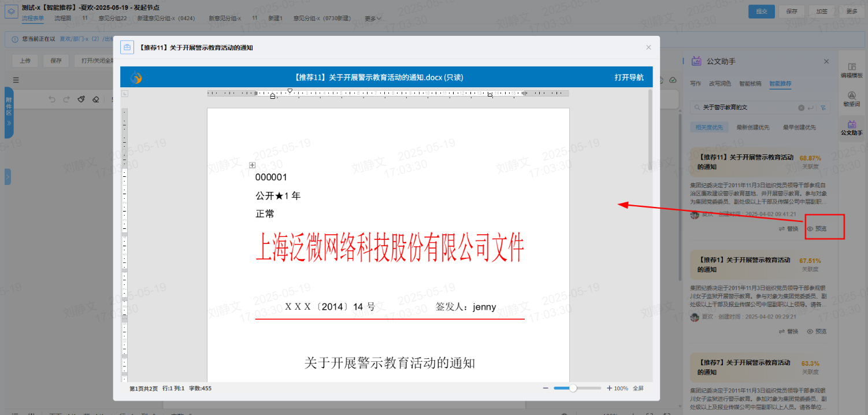Select the 相关度优先 sort option

pyautogui.click(x=709, y=127)
